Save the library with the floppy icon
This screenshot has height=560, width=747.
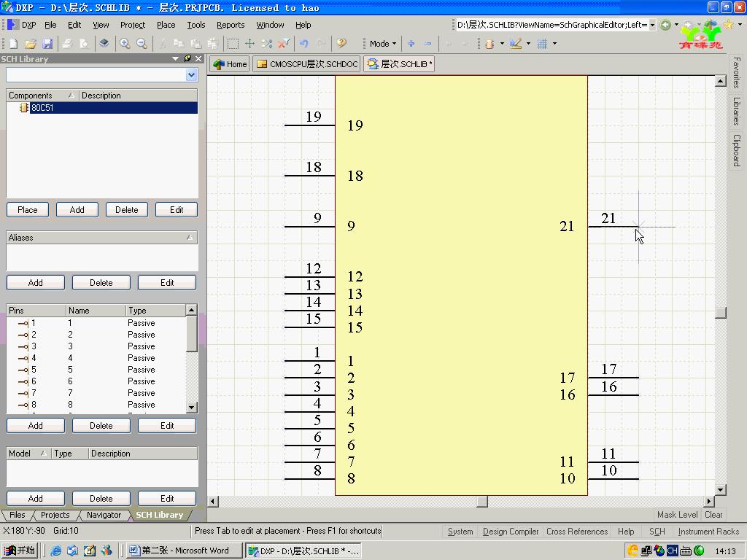tap(47, 44)
